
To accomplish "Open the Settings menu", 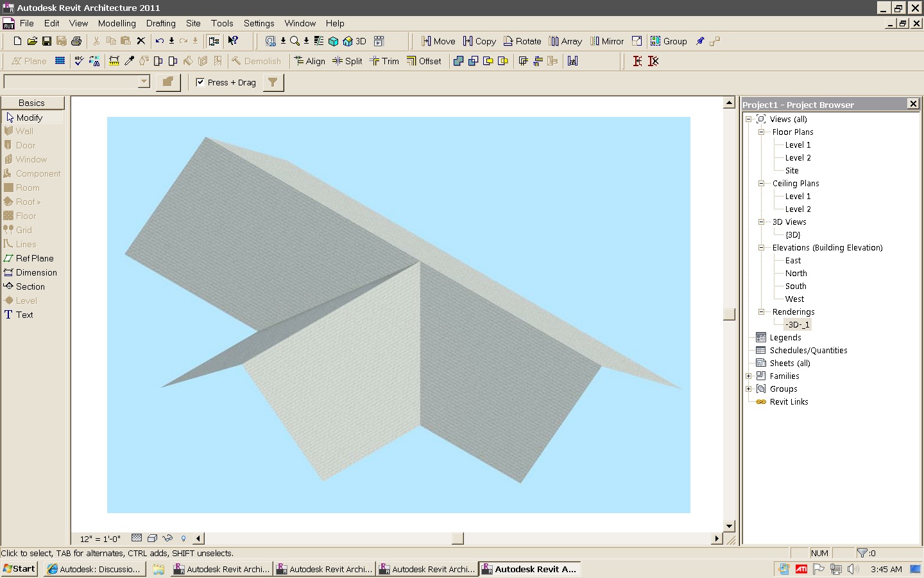I will [259, 23].
